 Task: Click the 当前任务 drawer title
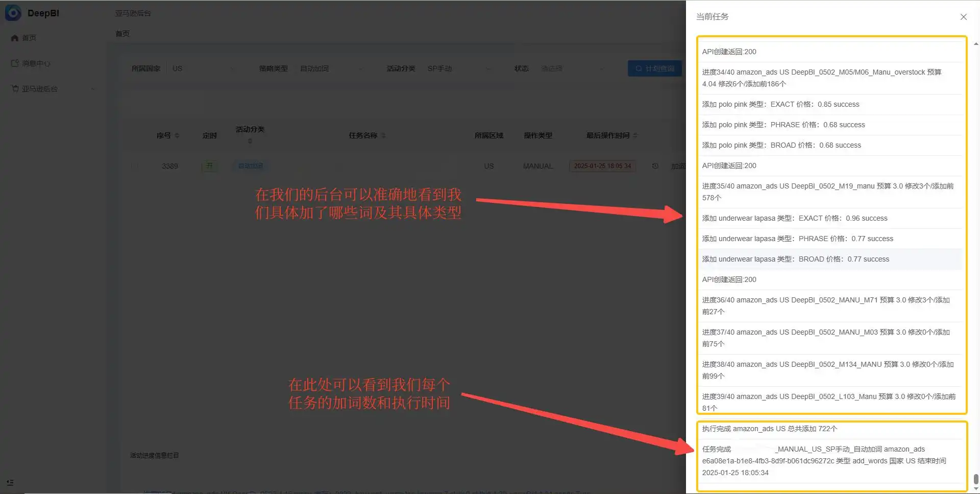pyautogui.click(x=712, y=17)
